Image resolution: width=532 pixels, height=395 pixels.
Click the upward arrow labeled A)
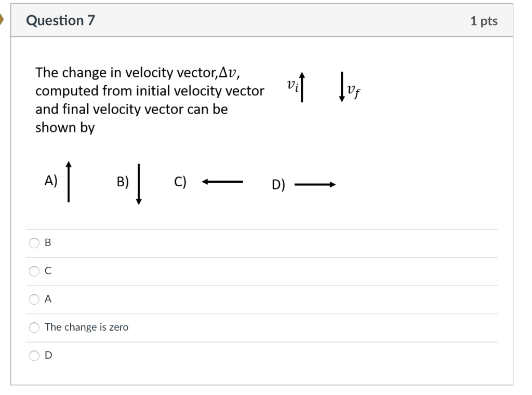click(69, 182)
